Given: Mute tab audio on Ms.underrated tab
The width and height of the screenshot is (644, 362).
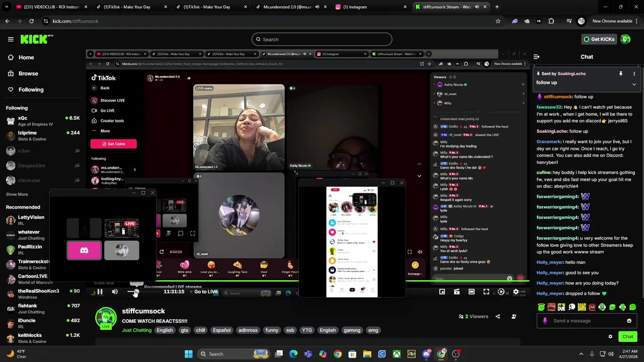Looking at the screenshot, I should [317, 7].
